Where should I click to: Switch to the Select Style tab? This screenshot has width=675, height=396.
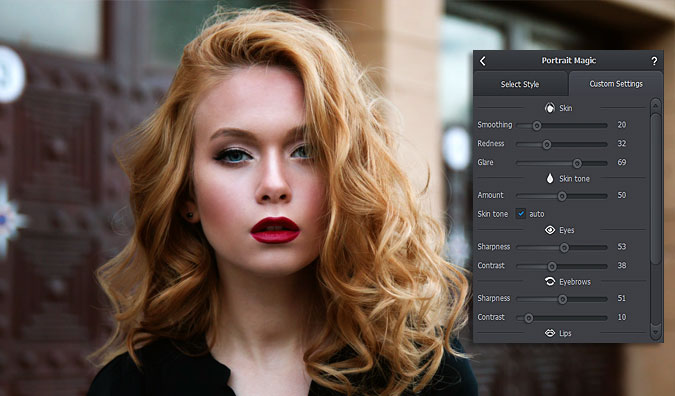click(x=520, y=84)
